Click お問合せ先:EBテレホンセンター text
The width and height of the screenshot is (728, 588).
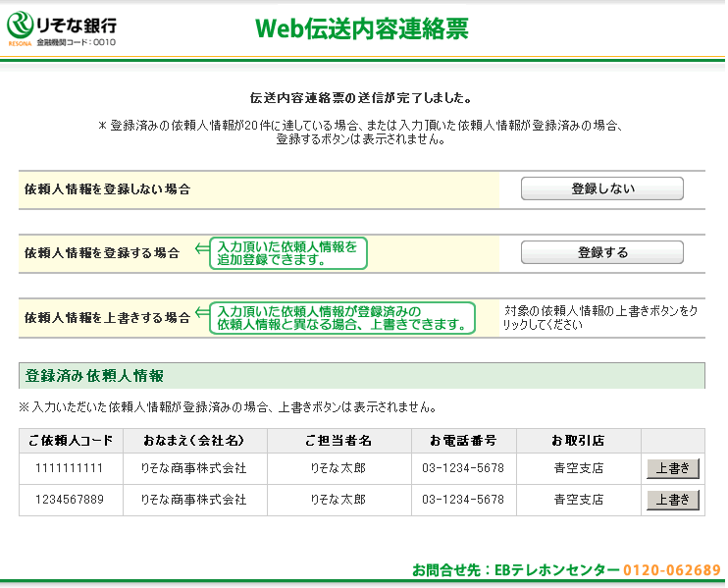click(516, 569)
